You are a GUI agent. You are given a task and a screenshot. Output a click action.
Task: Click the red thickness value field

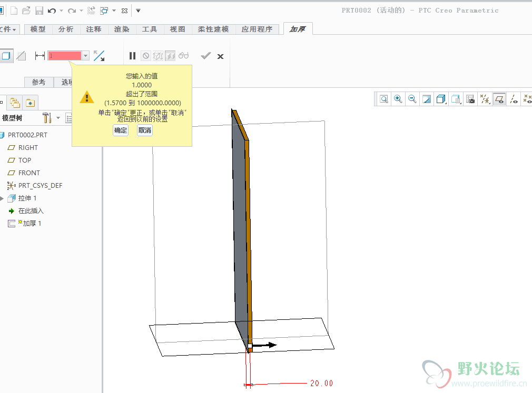64,56
